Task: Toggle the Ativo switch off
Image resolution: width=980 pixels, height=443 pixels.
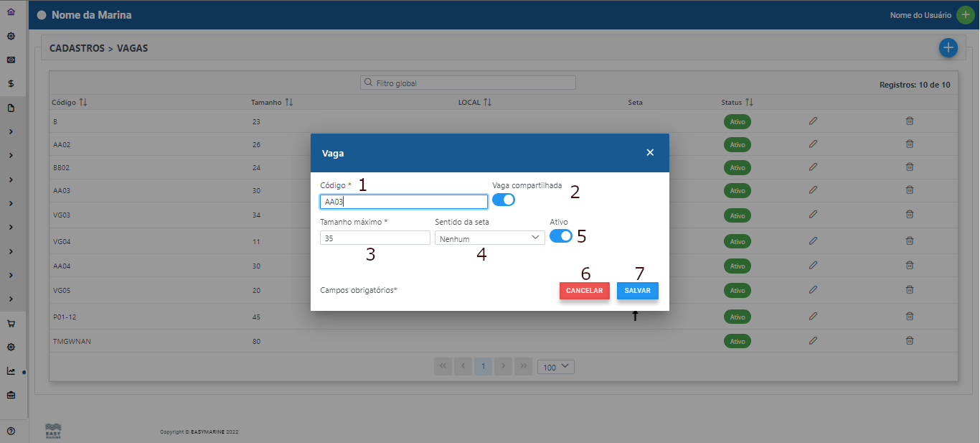Action: click(561, 236)
